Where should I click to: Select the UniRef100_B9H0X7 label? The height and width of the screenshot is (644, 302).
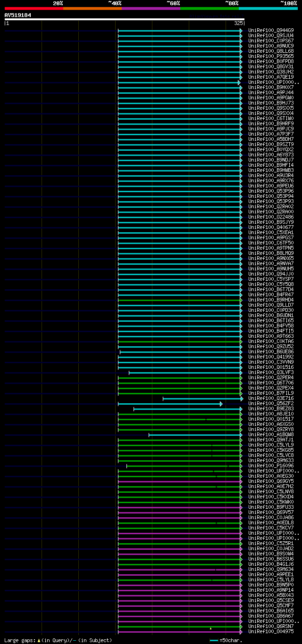(271, 87)
